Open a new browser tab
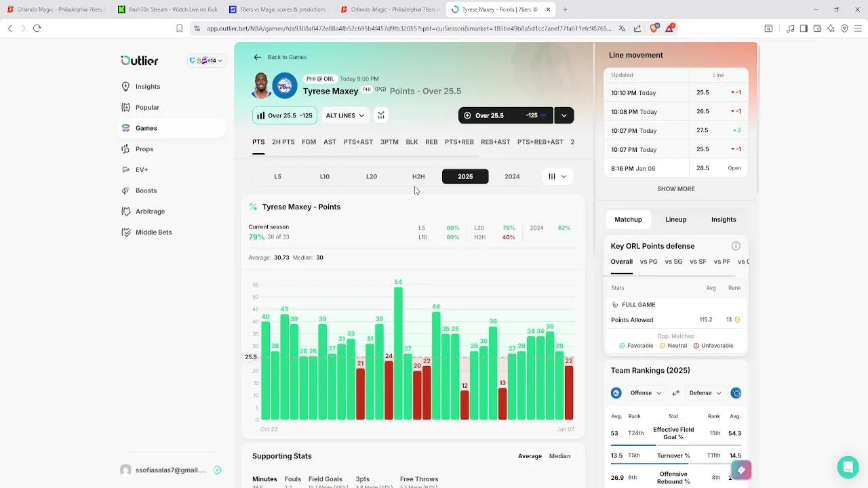868x488 pixels. (x=565, y=9)
